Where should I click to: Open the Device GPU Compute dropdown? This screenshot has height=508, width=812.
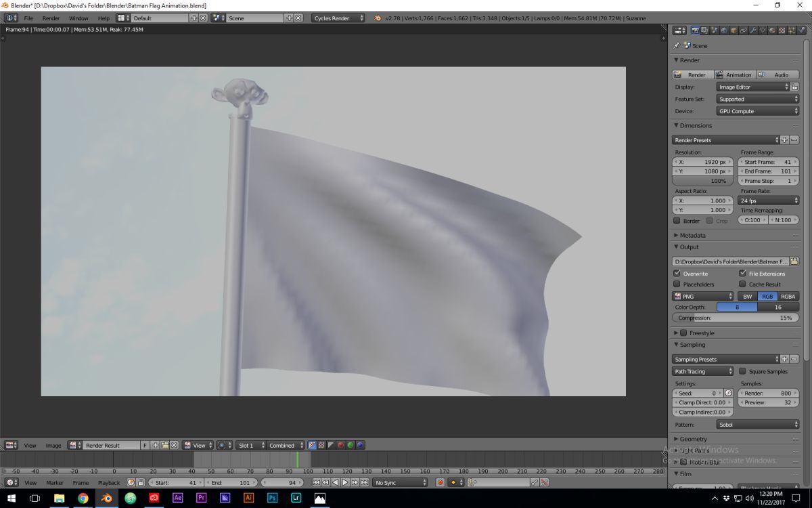758,111
